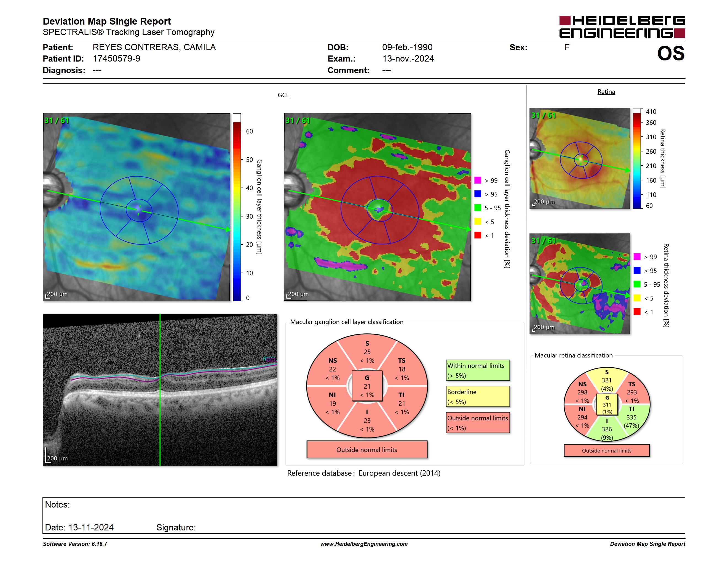Click retina sector I with value 326
The width and height of the screenshot is (728, 563).
tap(607, 429)
